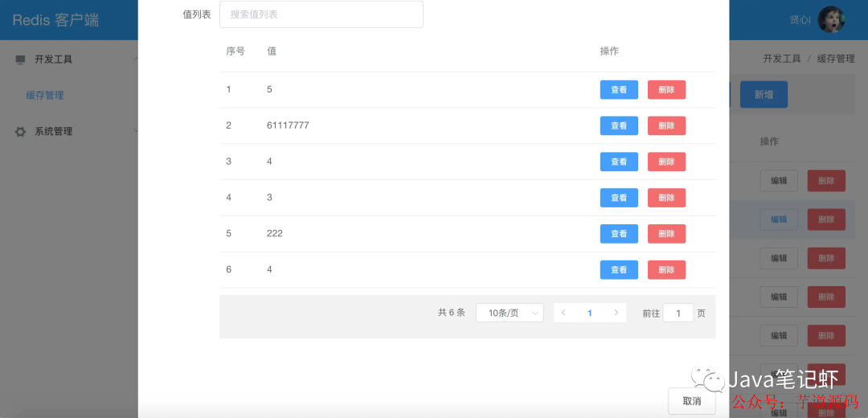
Task: Click the 开发工具 monitor icon in sidebar
Action: (20, 59)
